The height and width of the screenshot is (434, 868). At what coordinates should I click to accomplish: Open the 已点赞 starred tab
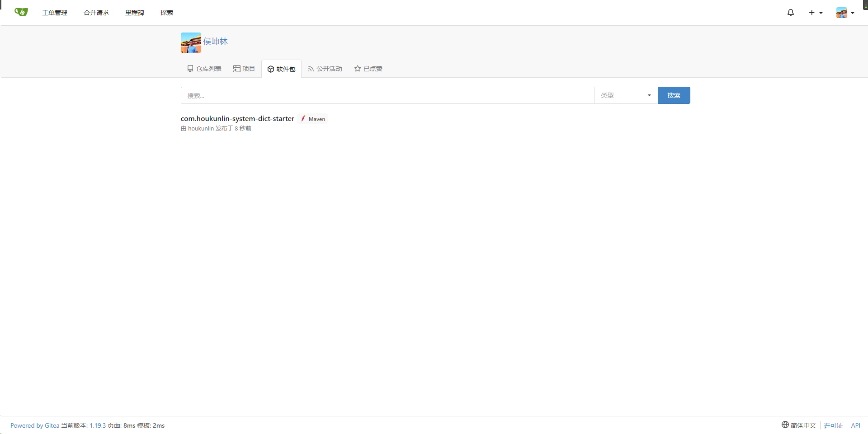pyautogui.click(x=368, y=69)
